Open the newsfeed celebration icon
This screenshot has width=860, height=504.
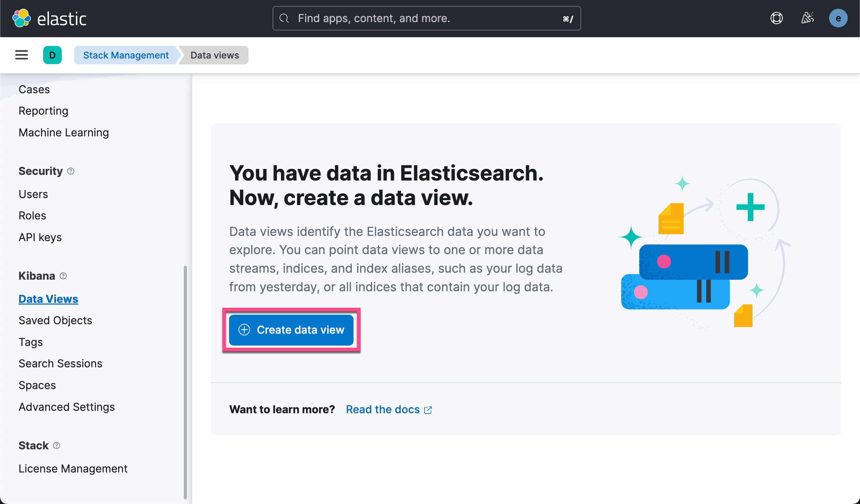807,18
